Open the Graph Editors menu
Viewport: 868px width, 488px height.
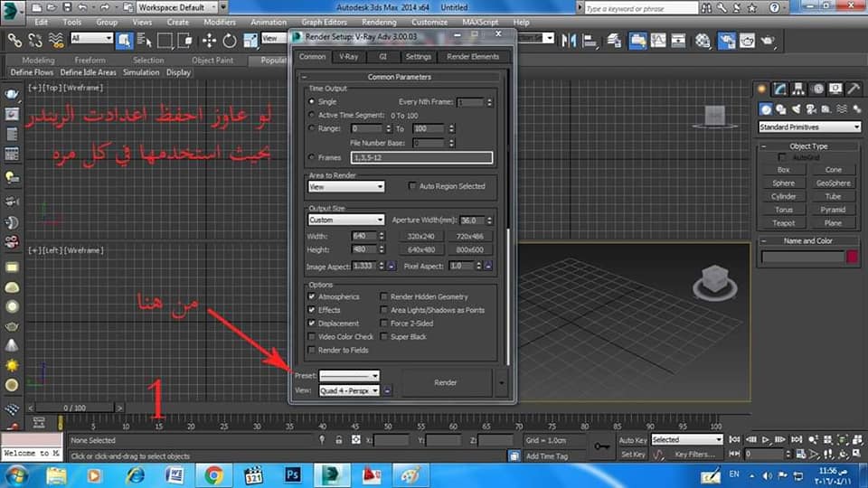tap(324, 22)
